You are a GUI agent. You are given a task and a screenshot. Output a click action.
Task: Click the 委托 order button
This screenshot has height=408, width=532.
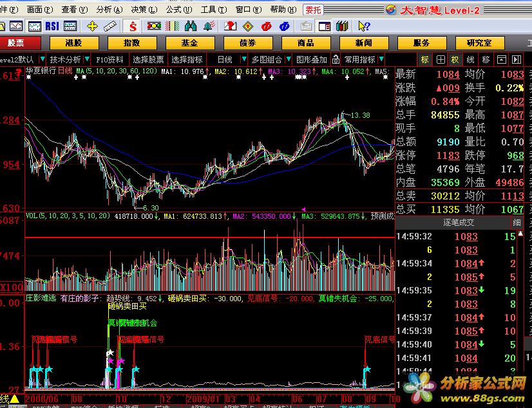[313, 10]
